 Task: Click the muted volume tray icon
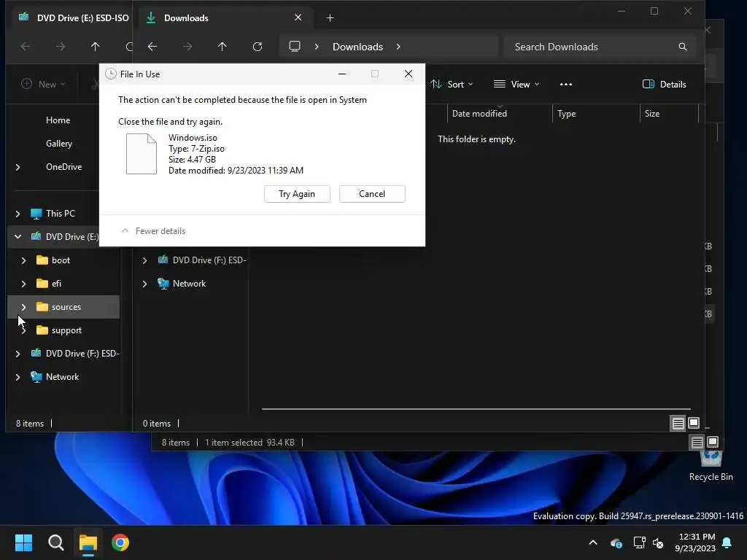(659, 542)
